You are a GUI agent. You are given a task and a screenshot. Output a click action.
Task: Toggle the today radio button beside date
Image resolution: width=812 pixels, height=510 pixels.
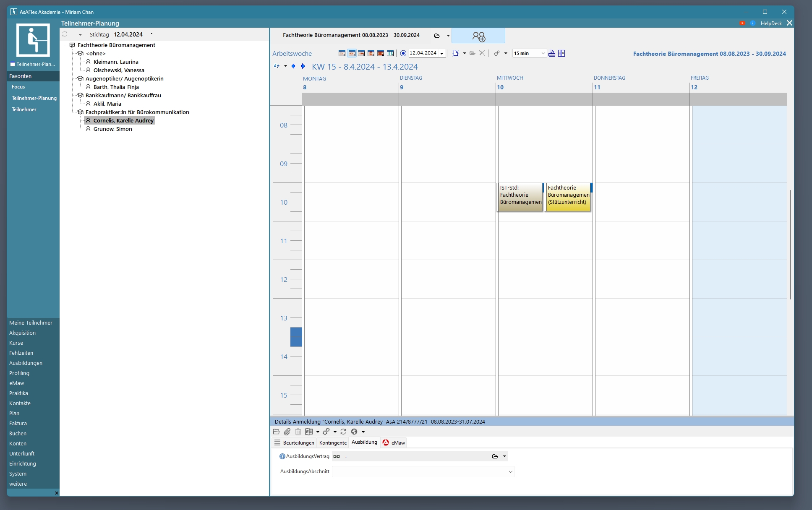pos(403,53)
